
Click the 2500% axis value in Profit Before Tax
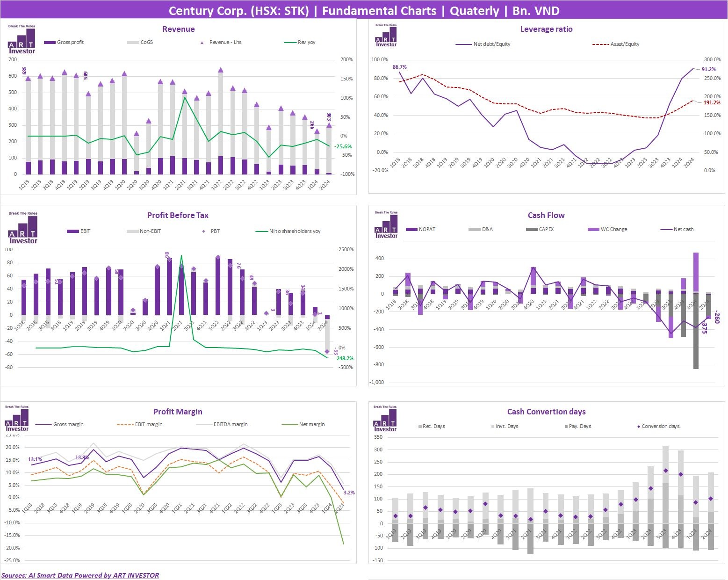tap(346, 249)
